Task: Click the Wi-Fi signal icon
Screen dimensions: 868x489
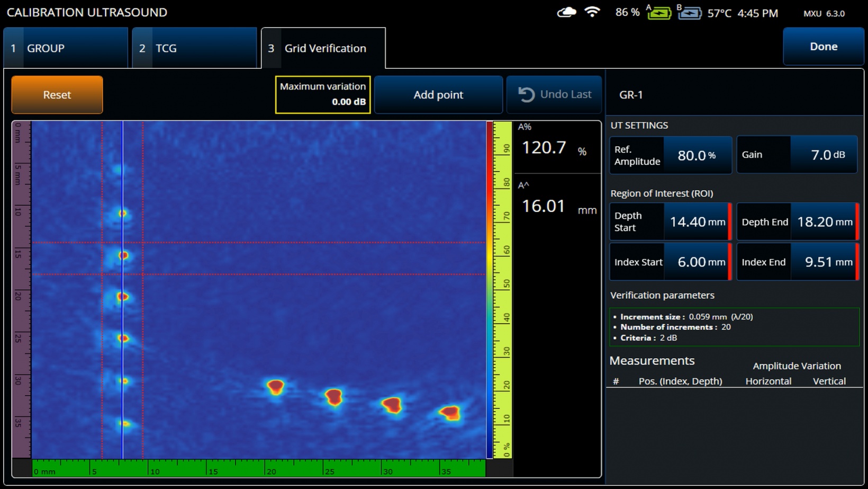Action: 592,12
